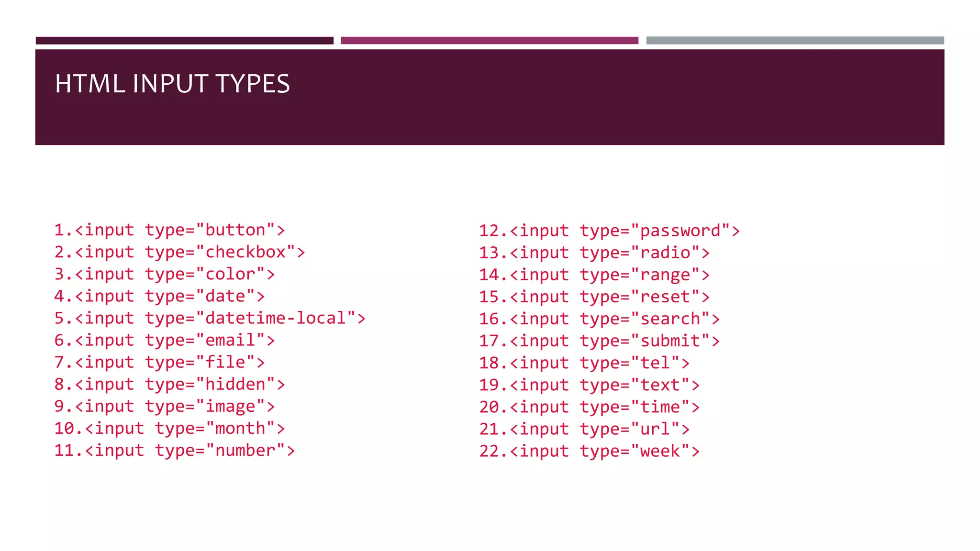Viewport: 980px width, 551px height.
Task: Click the input type="hidden" entry
Action: click(169, 384)
